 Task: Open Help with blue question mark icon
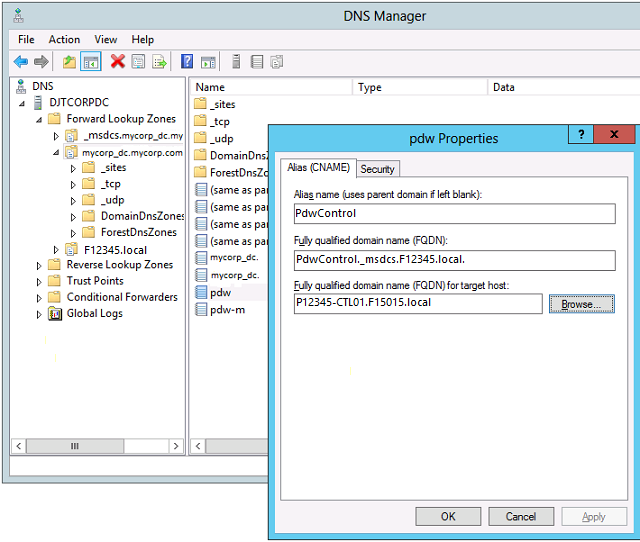click(x=187, y=62)
